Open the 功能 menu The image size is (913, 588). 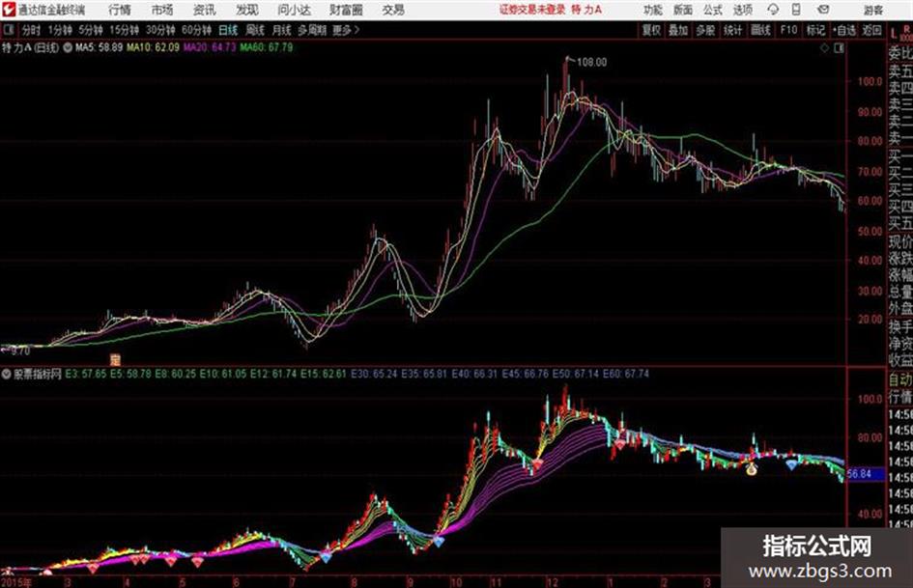[x=653, y=10]
